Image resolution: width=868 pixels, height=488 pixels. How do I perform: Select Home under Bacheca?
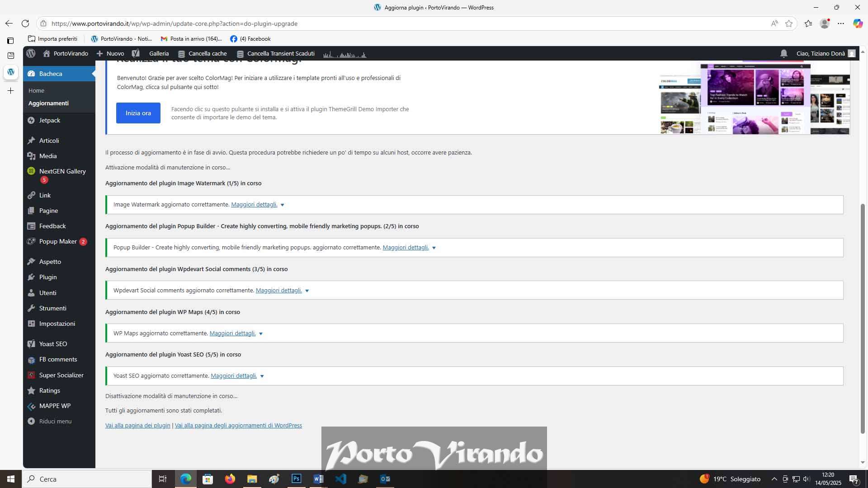pos(36,90)
